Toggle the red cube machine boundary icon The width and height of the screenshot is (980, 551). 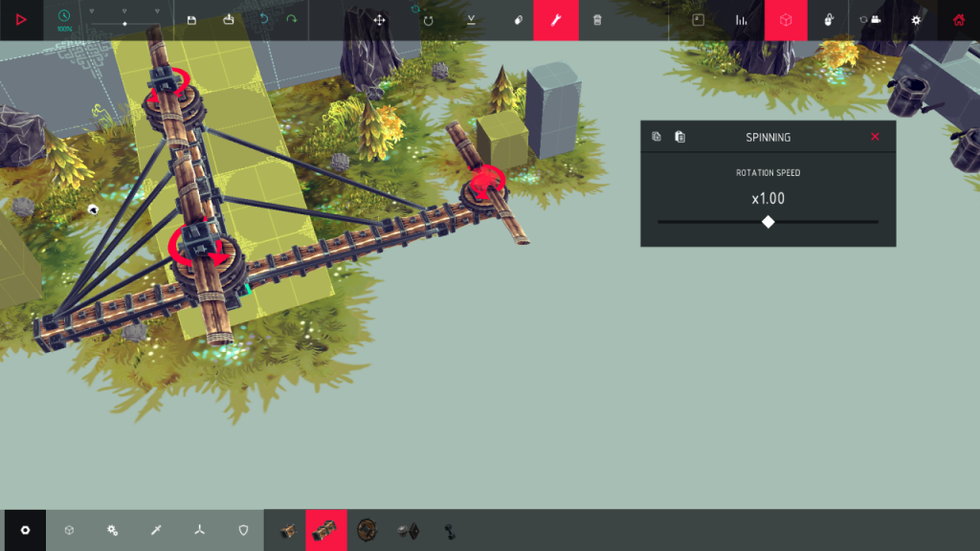(x=786, y=19)
